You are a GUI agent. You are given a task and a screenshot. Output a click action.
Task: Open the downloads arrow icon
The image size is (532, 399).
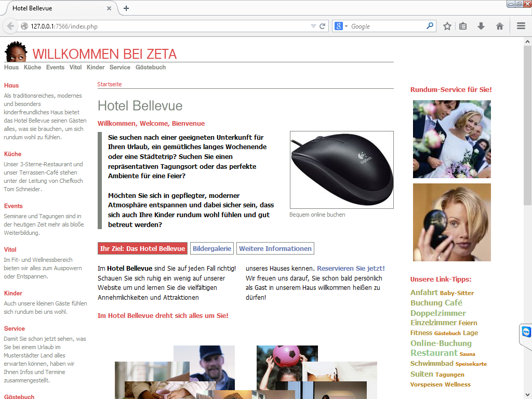pos(481,26)
